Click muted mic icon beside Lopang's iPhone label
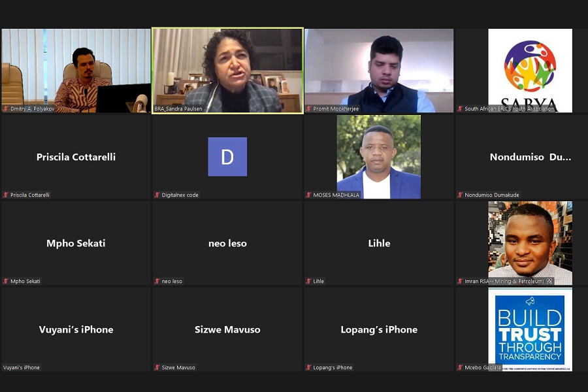 pyautogui.click(x=308, y=368)
